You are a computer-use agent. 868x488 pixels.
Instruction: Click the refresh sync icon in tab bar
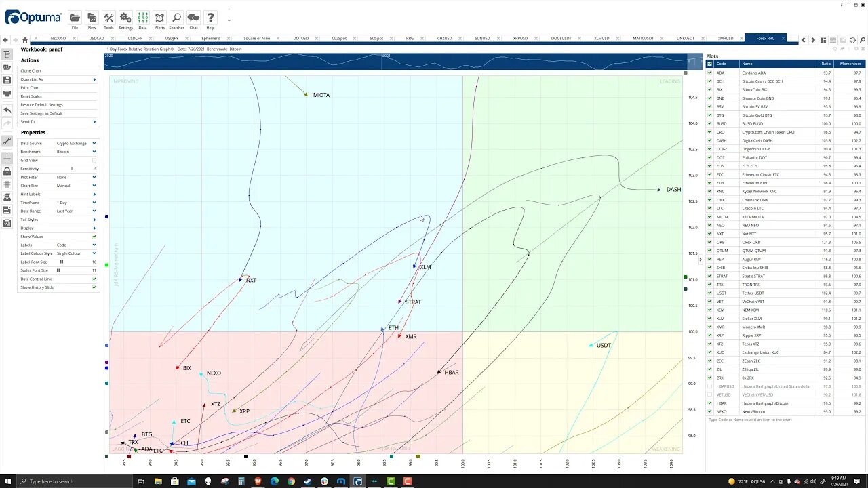854,40
